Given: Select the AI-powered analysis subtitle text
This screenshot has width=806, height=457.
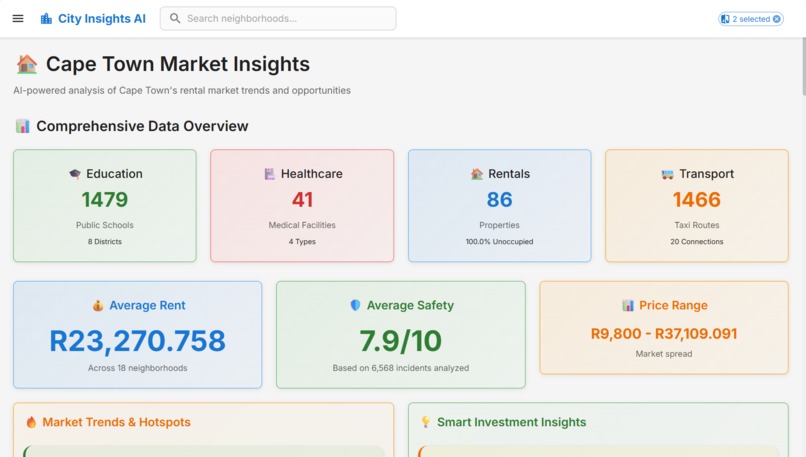Looking at the screenshot, I should click(x=182, y=90).
